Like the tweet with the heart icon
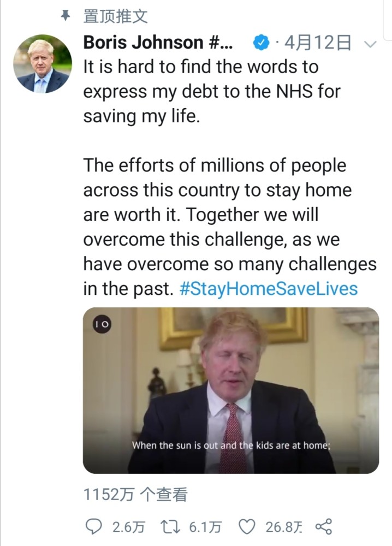The image size is (392, 546). pos(248,526)
